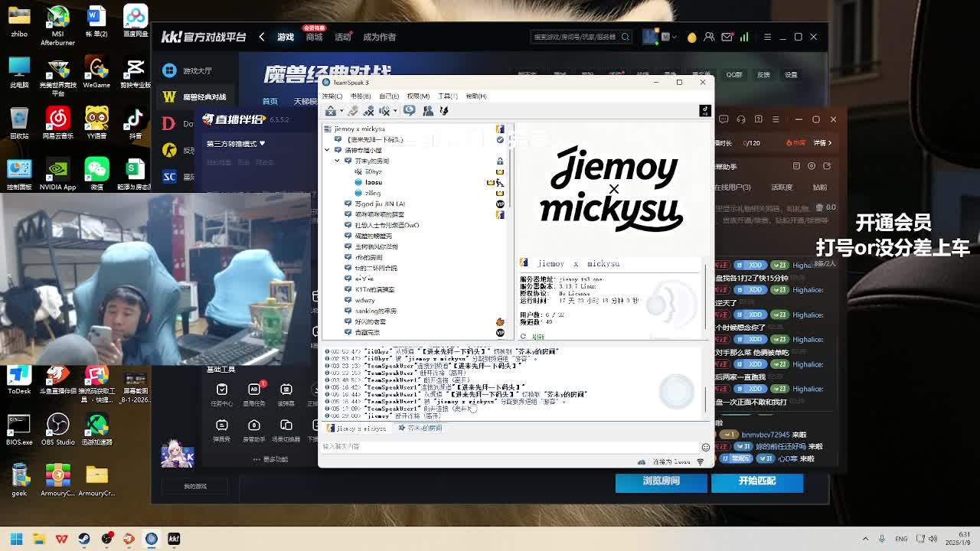The width and height of the screenshot is (980, 551).
Task: Open the contacts icon in the TeamSpeak toolbar
Action: coord(428,111)
